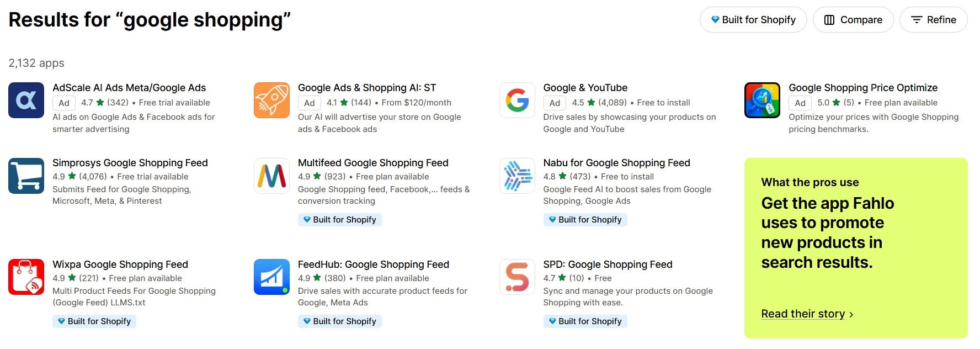Click the Simprosys shopping cart icon
980x349 pixels.
(x=26, y=176)
